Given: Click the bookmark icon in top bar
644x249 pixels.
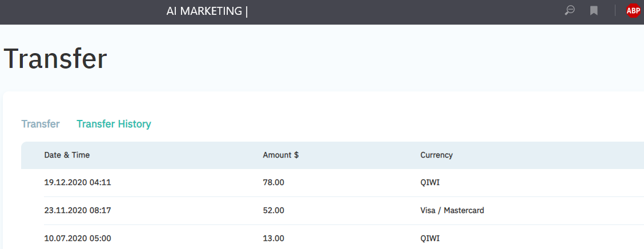Looking at the screenshot, I should (594, 10).
